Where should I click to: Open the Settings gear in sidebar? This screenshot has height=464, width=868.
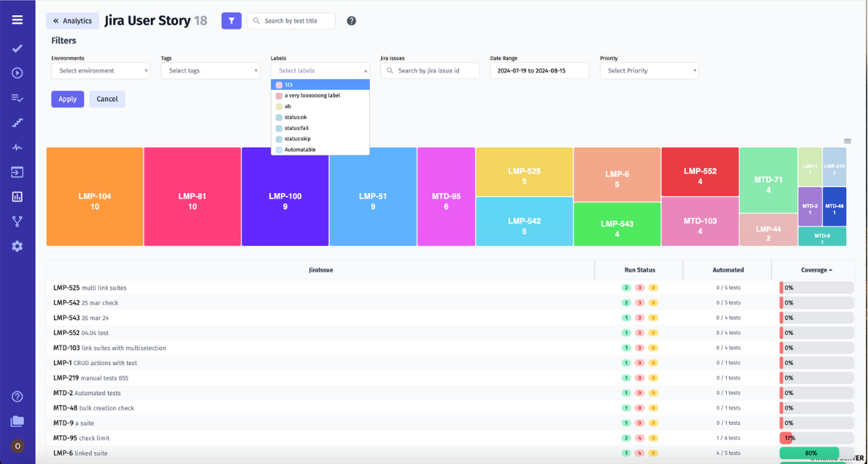click(x=17, y=246)
